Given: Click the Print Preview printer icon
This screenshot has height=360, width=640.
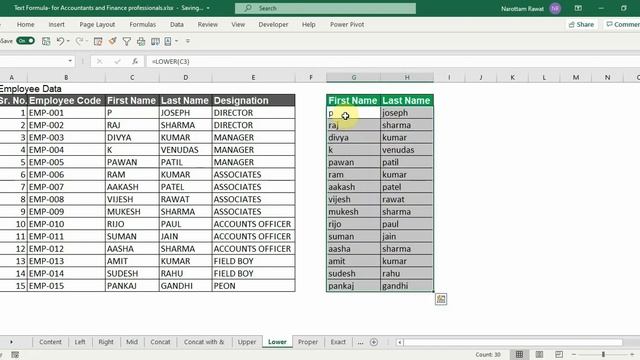Looking at the screenshot, I should coord(141,41).
